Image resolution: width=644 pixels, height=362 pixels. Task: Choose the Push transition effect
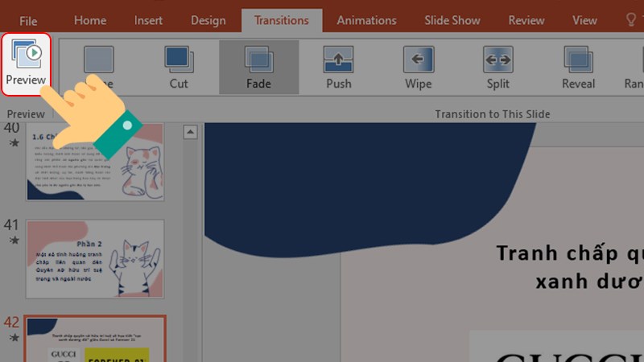(338, 60)
